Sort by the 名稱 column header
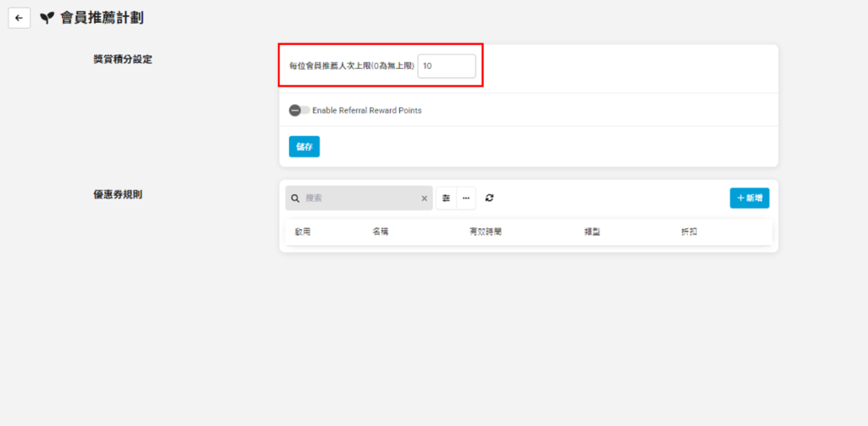 point(381,232)
